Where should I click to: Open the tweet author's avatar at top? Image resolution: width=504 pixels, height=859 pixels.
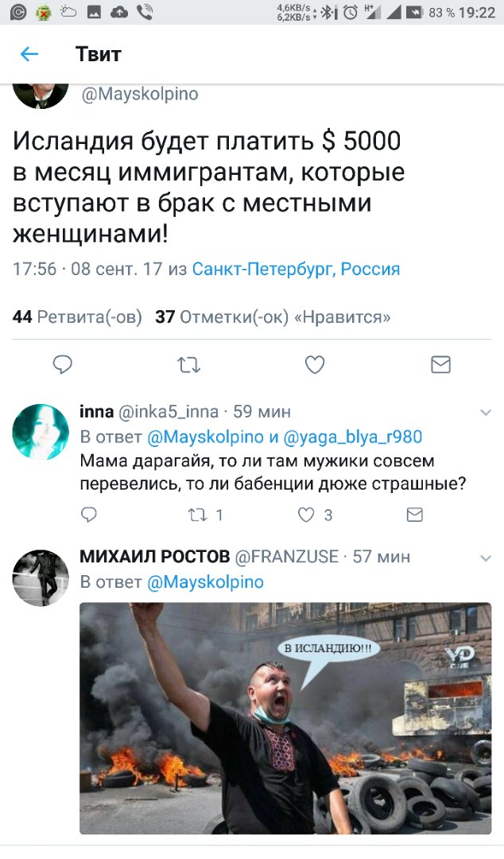41,95
